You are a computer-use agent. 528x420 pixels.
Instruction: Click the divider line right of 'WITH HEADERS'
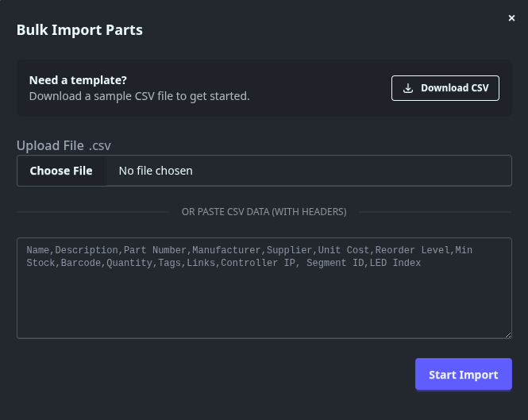(x=437, y=212)
